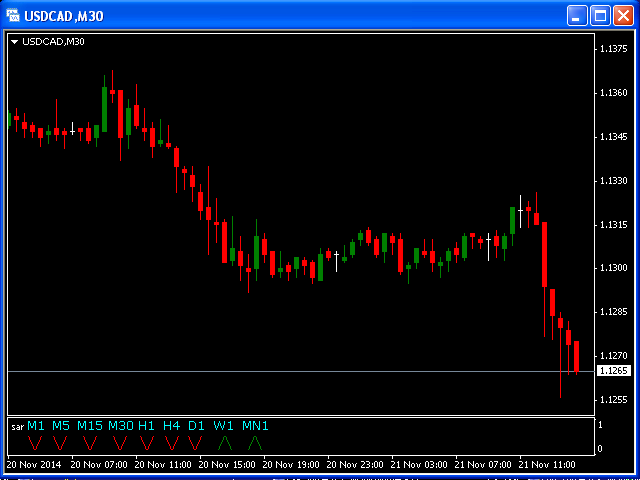
Task: Click the horizontal current price line
Action: [300, 371]
